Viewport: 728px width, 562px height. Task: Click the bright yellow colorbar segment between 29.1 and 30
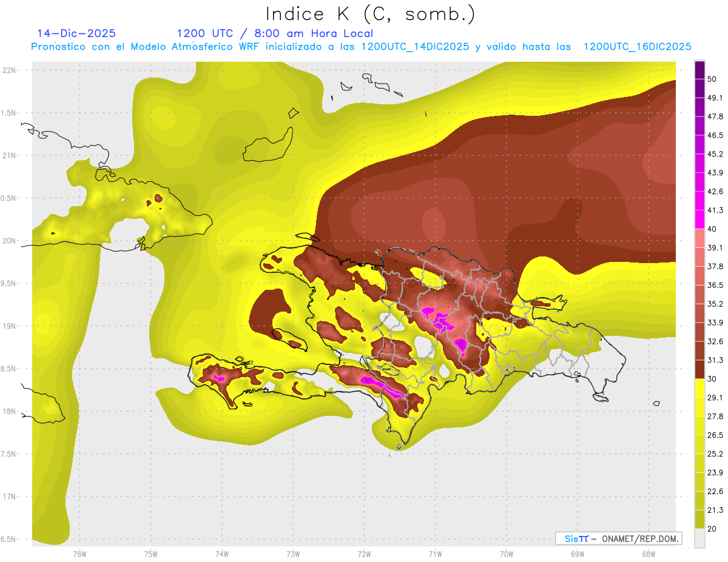click(x=699, y=389)
